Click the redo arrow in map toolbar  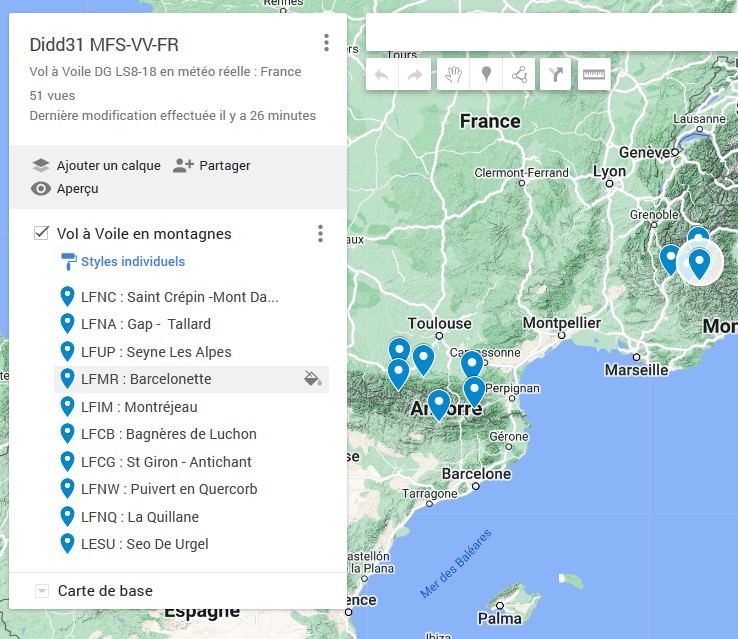[414, 75]
